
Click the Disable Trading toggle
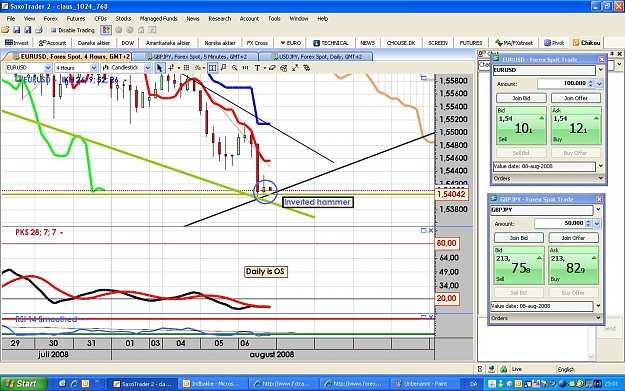point(73,30)
